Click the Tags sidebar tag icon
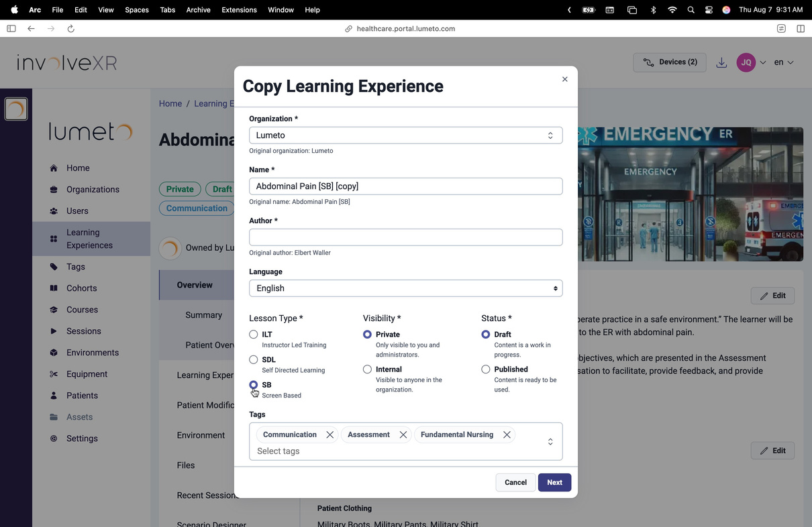The width and height of the screenshot is (812, 527). click(54, 267)
